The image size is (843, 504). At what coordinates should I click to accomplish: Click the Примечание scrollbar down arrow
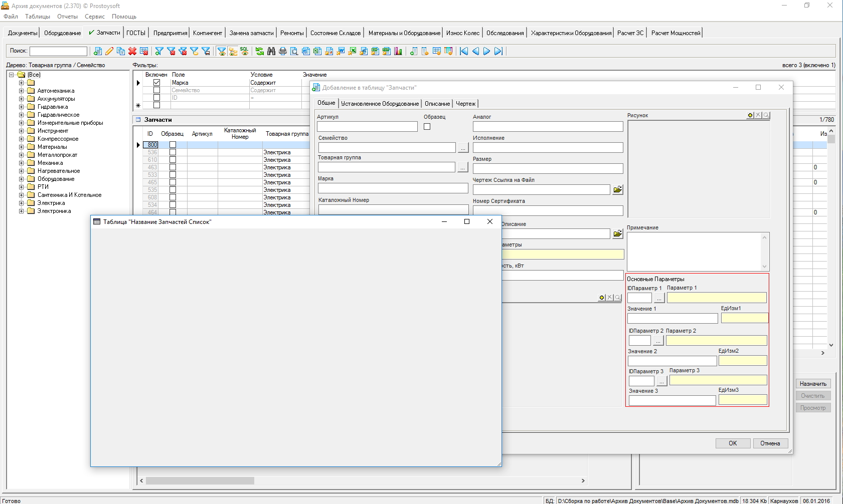[x=765, y=267]
